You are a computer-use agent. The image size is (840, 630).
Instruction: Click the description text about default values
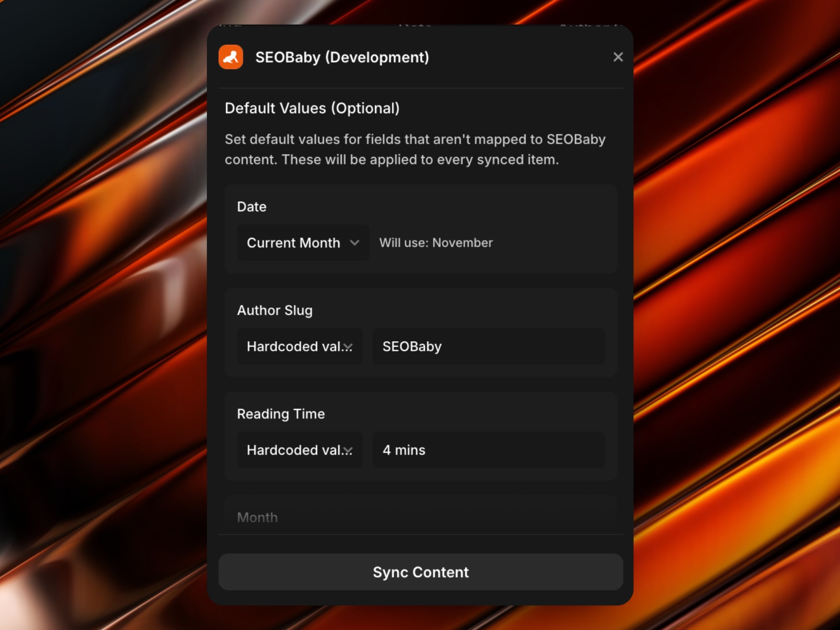[x=415, y=149]
